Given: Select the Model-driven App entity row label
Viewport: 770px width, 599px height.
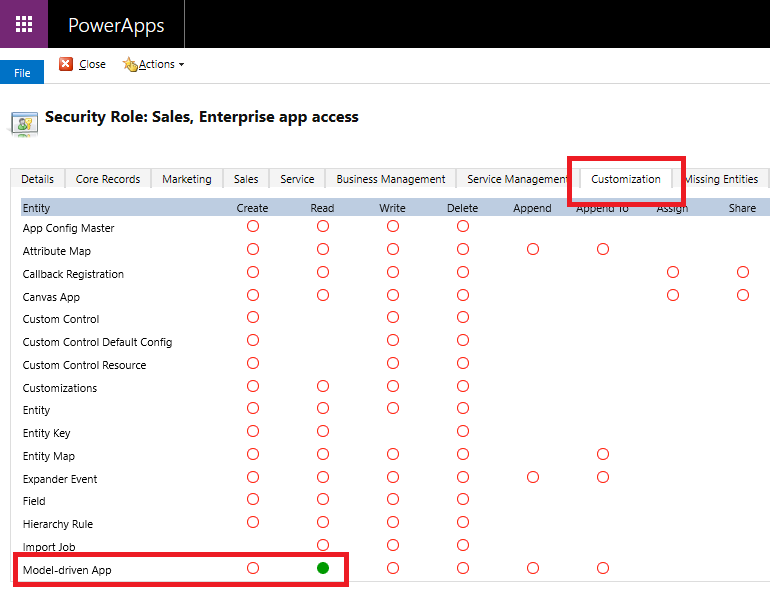Looking at the screenshot, I should (x=67, y=569).
